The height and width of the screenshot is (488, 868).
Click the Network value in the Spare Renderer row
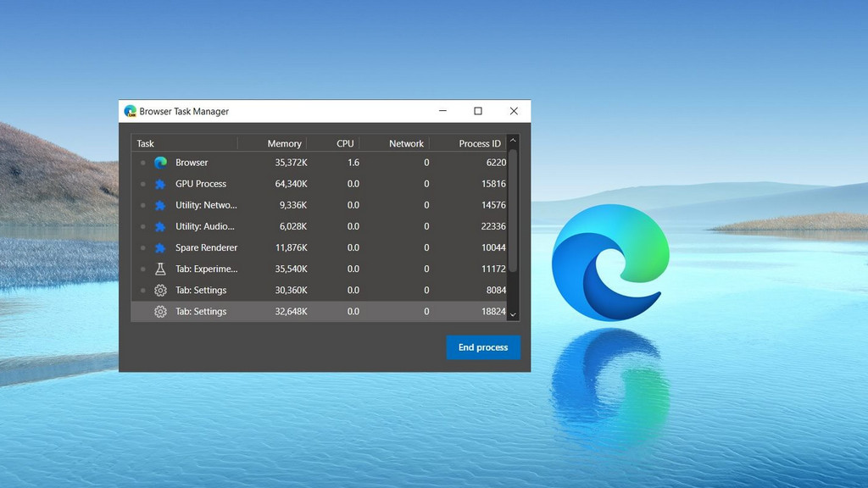(426, 248)
